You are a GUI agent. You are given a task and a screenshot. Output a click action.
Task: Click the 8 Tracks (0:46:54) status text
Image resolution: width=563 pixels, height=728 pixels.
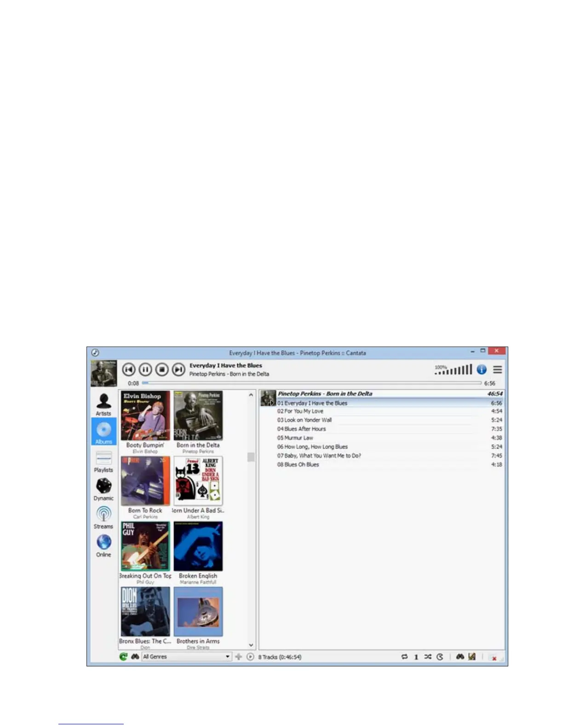280,657
